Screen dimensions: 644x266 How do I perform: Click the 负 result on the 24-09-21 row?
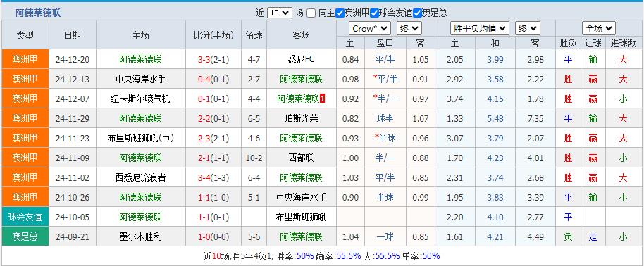coord(568,236)
